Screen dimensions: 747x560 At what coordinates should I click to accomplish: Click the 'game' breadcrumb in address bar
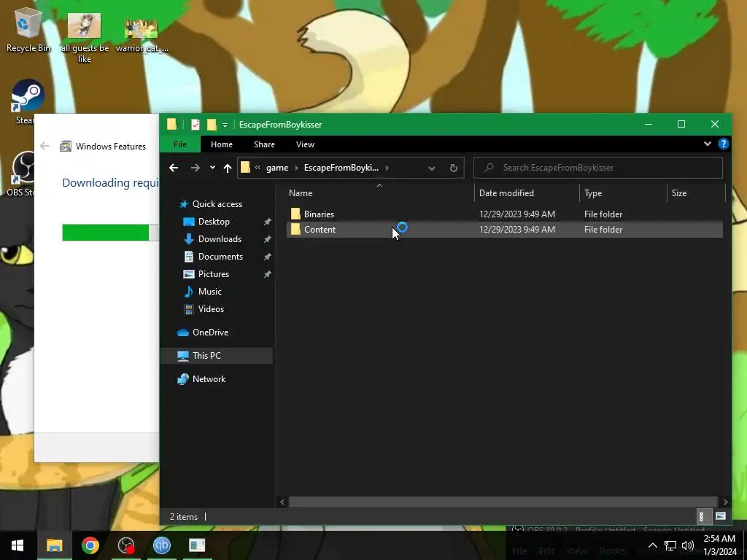277,168
